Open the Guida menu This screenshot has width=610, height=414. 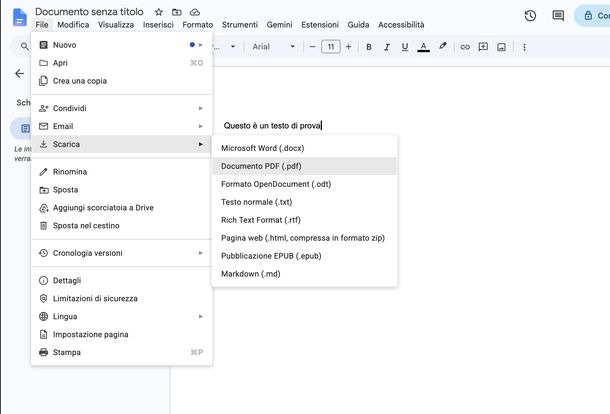click(358, 25)
